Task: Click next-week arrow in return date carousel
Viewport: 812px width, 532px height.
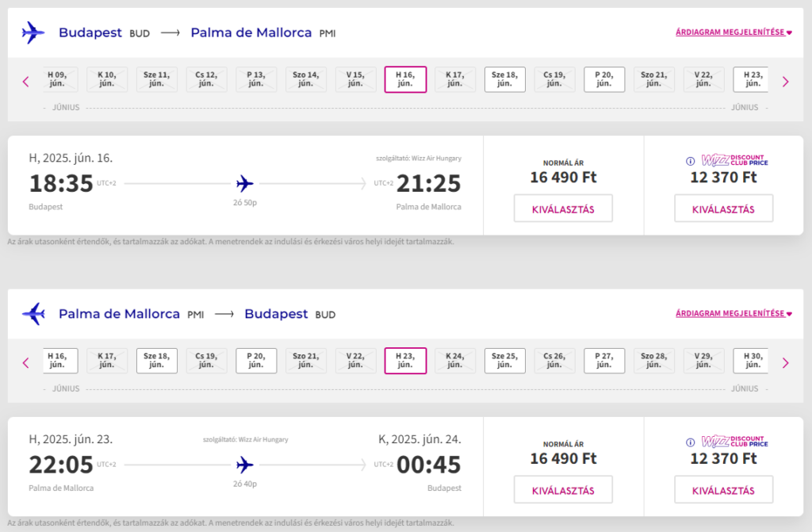Action: pyautogui.click(x=786, y=362)
